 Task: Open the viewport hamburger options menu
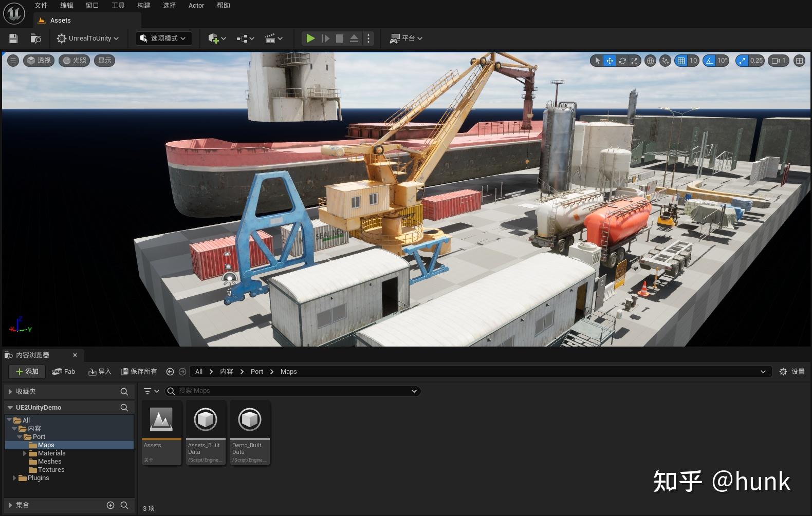click(13, 61)
